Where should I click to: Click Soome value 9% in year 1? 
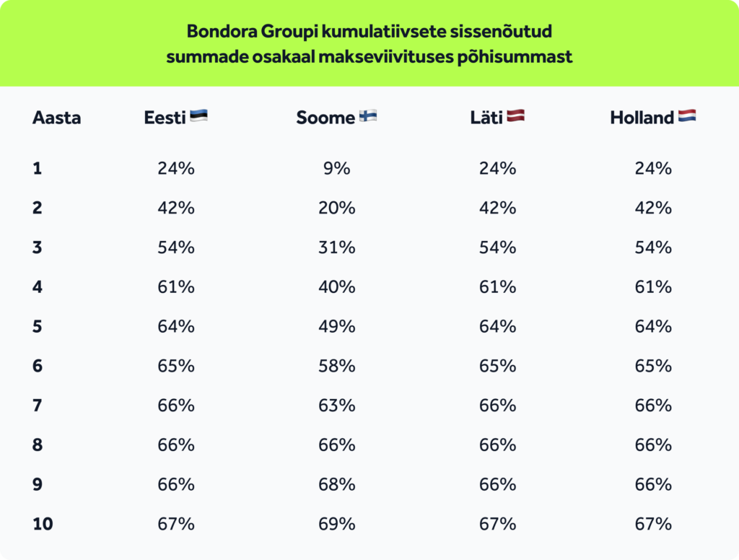click(336, 168)
